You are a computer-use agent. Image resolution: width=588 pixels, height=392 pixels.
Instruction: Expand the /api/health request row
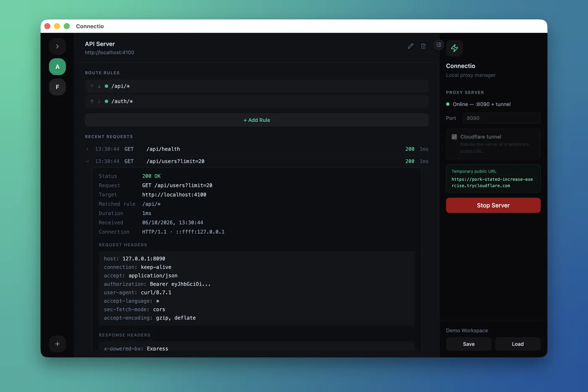click(87, 149)
